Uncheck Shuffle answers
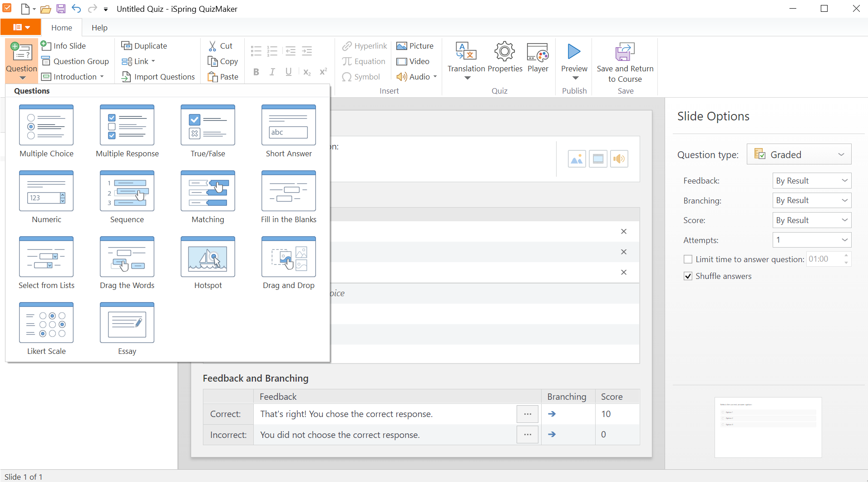Viewport: 868px width, 482px height. [x=688, y=276]
